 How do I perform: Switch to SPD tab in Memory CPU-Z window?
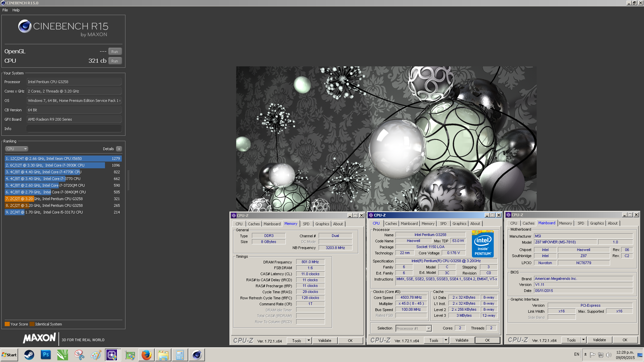point(306,224)
